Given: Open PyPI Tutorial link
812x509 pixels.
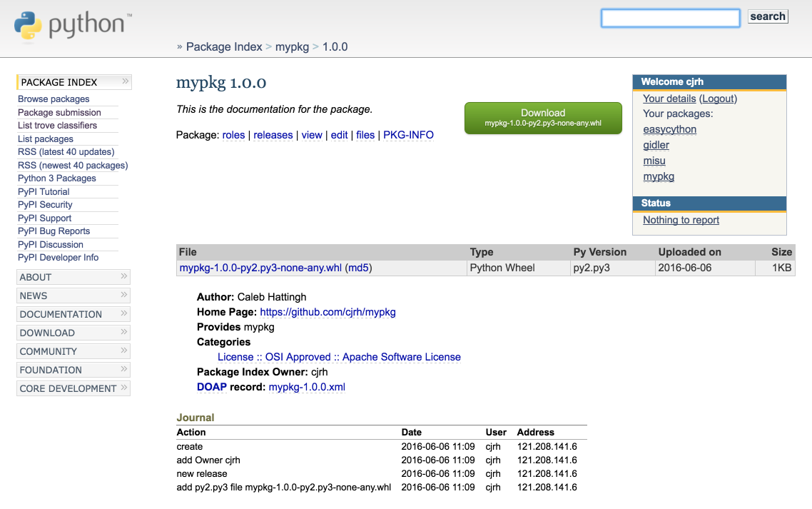Looking at the screenshot, I should [44, 192].
